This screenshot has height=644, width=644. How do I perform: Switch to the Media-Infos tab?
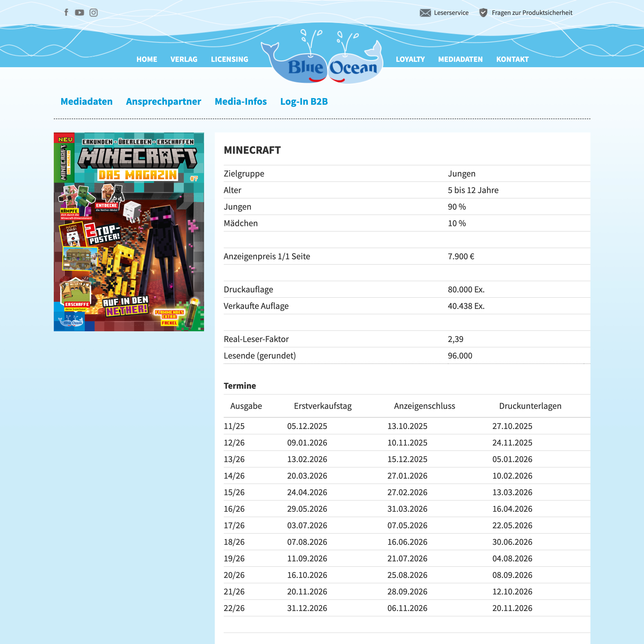tap(240, 101)
